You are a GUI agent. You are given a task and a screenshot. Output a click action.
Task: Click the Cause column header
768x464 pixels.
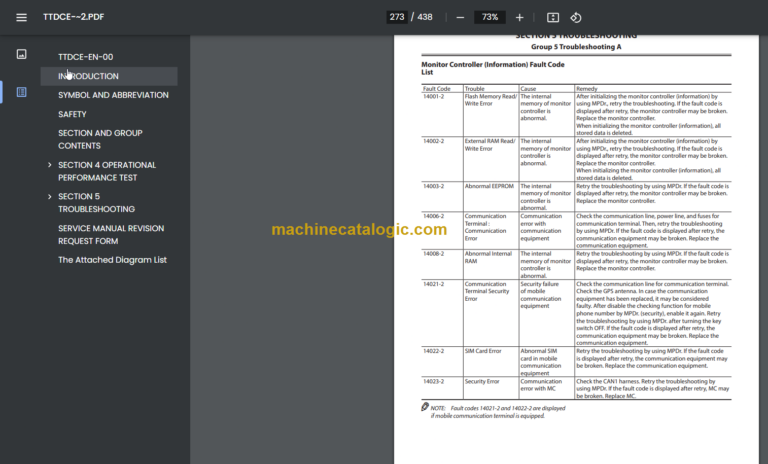[x=528, y=89]
